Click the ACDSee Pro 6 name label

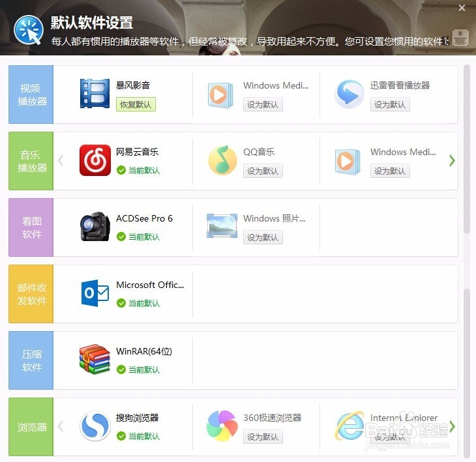click(144, 218)
